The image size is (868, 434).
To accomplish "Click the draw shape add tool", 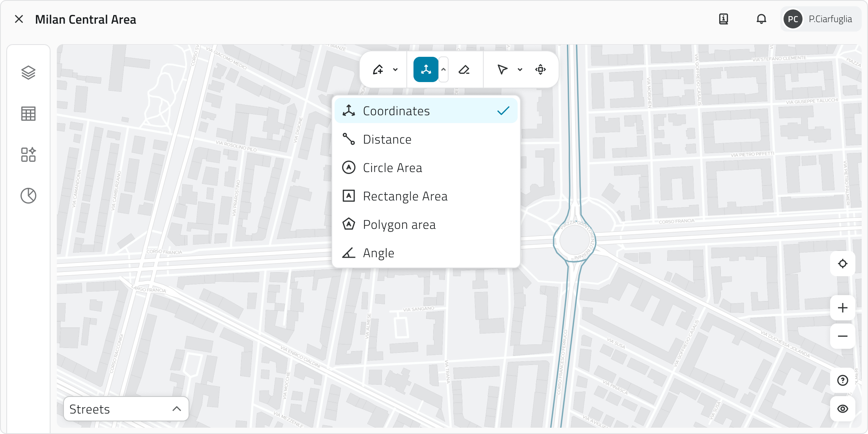I will click(378, 70).
